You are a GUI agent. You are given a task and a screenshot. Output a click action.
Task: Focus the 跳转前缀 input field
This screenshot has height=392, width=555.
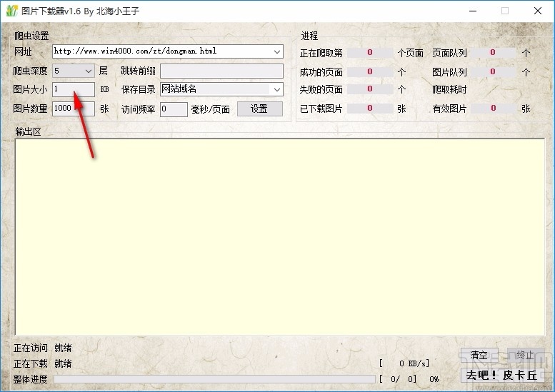pos(221,71)
